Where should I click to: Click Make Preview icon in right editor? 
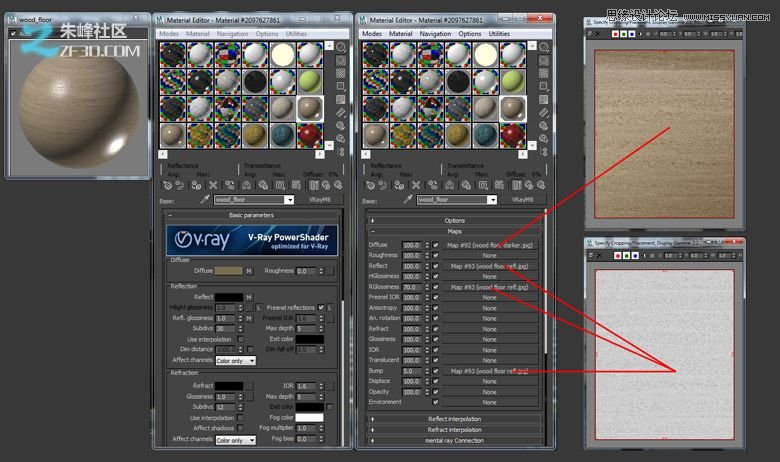pyautogui.click(x=544, y=112)
